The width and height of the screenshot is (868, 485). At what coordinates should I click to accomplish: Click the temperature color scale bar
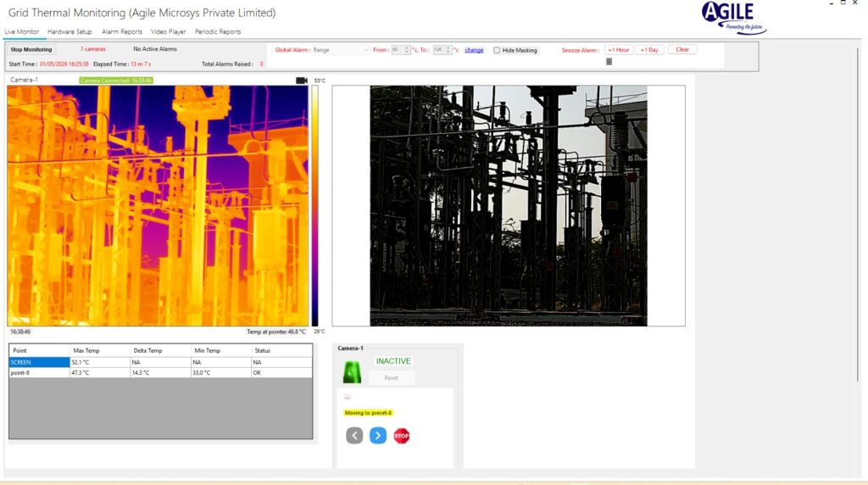click(314, 205)
